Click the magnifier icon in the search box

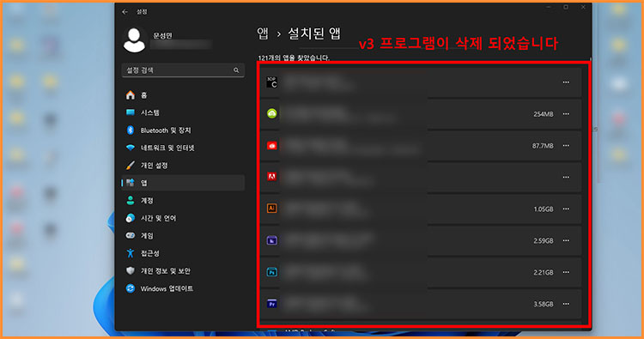236,70
